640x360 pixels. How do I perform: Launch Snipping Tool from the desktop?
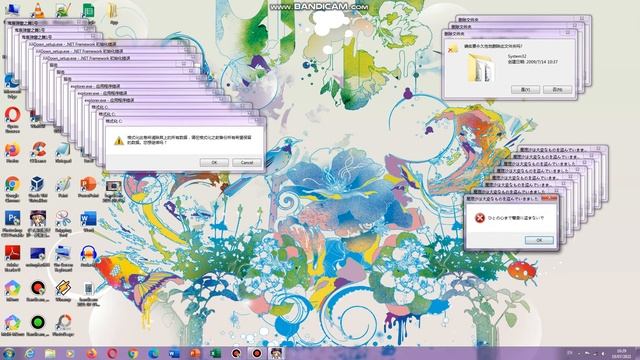point(63,223)
